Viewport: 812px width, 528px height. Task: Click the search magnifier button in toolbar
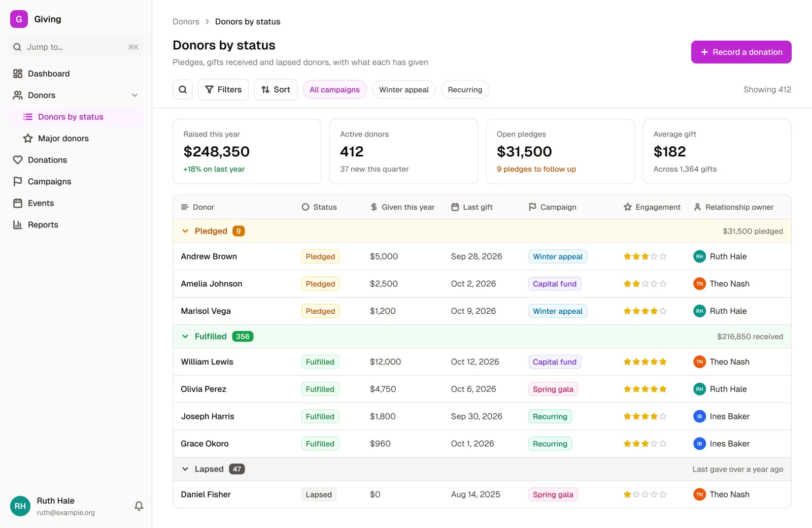tap(183, 89)
